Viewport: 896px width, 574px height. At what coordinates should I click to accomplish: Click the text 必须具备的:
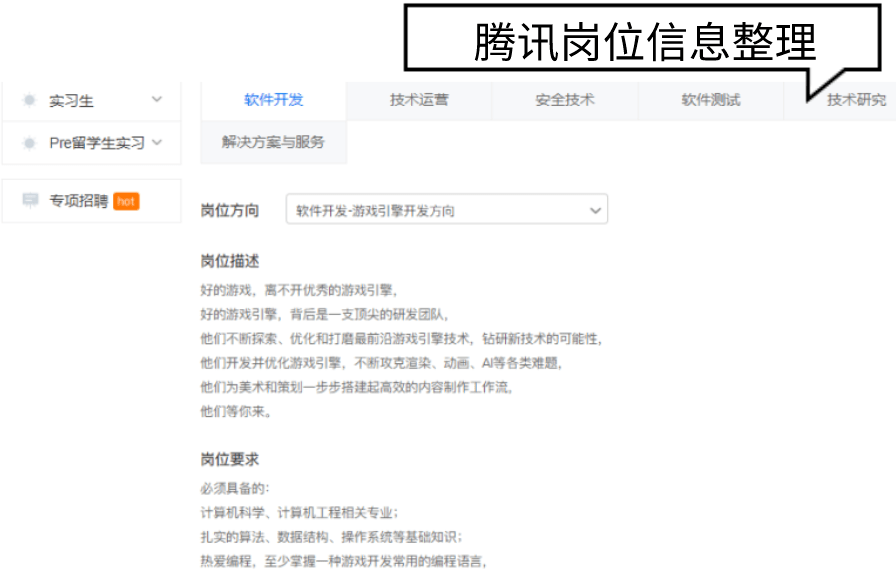point(234,488)
